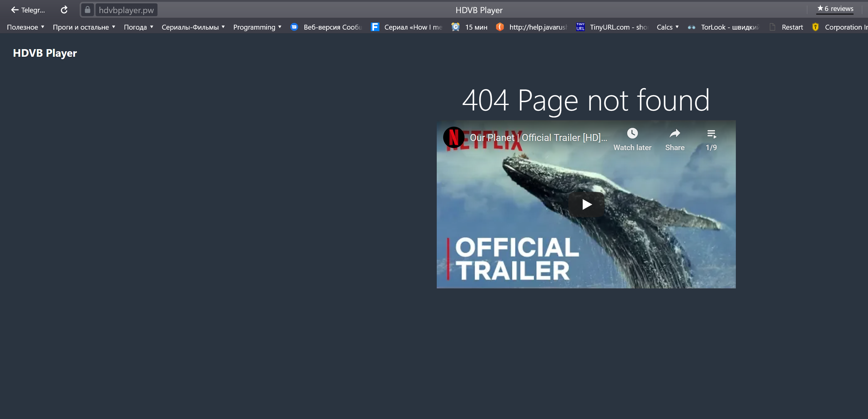Expand the Полезное bookmarks folder
The height and width of the screenshot is (419, 868).
tap(26, 27)
